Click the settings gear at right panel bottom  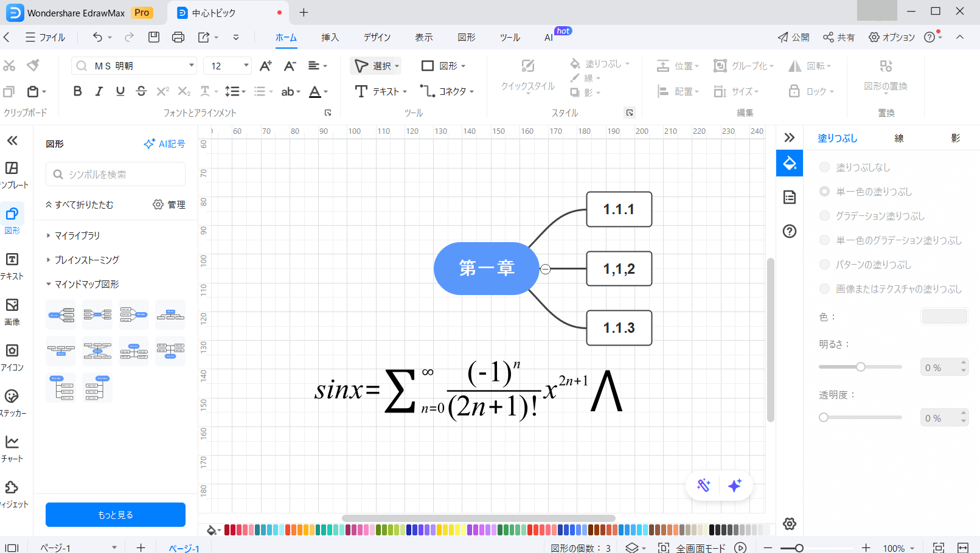(790, 524)
